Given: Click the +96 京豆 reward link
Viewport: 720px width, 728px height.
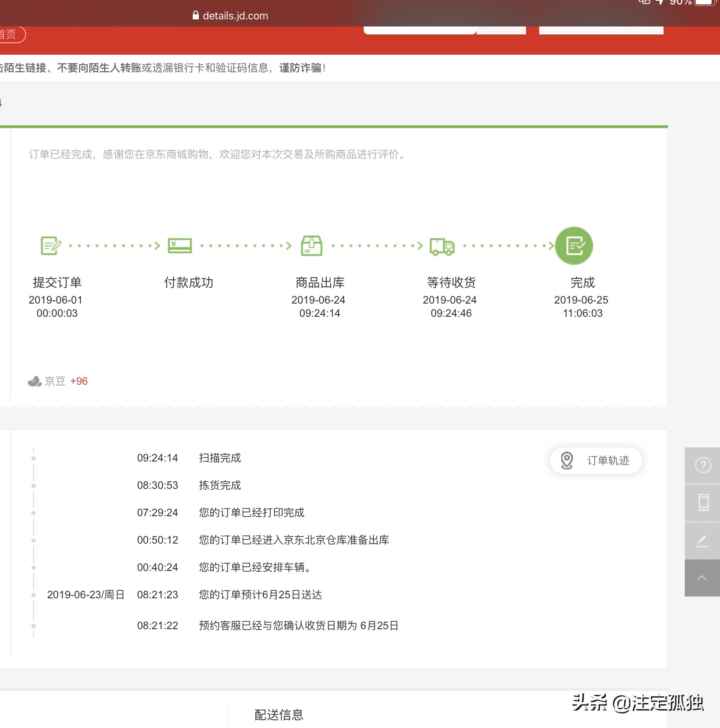Looking at the screenshot, I should 78,381.
